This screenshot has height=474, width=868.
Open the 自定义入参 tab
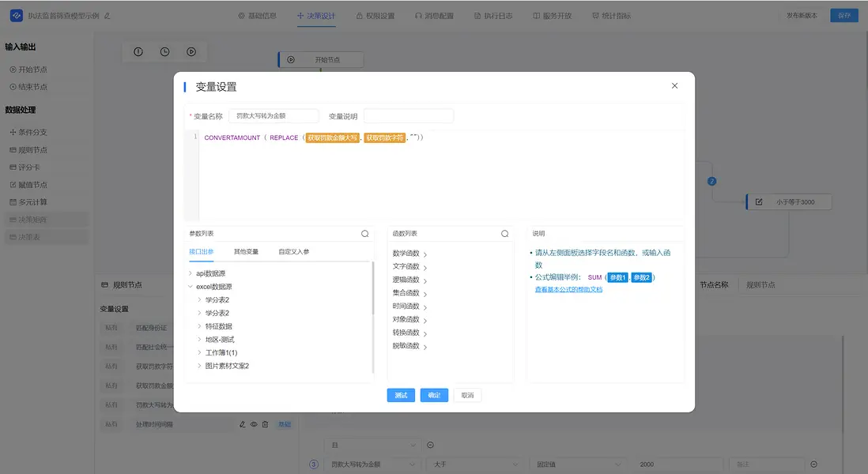293,252
